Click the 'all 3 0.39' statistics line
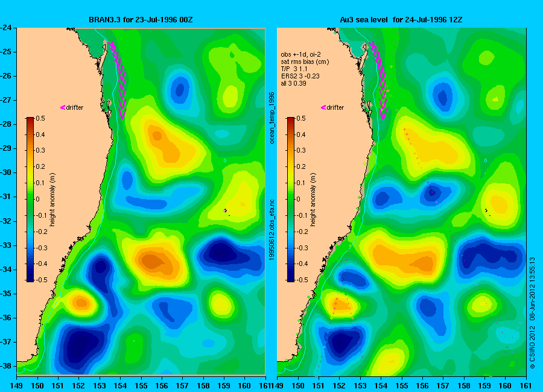543x392 pixels. pos(293,83)
